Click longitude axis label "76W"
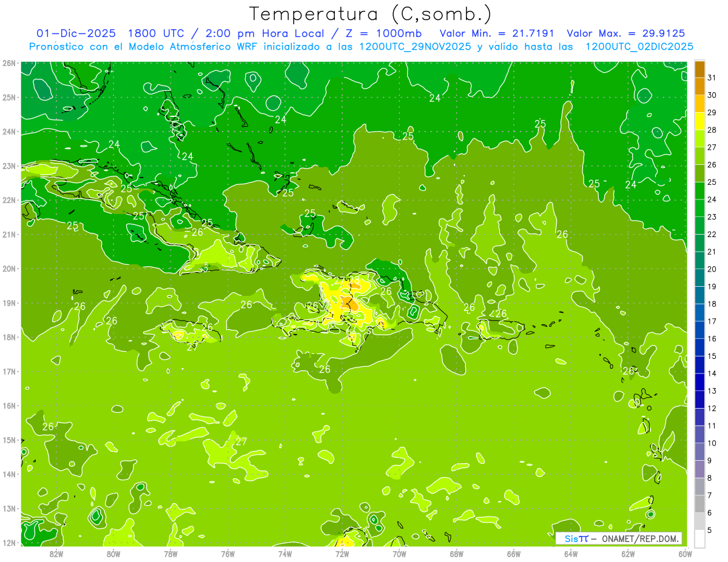Screen dimensions: 728x562 (228, 554)
